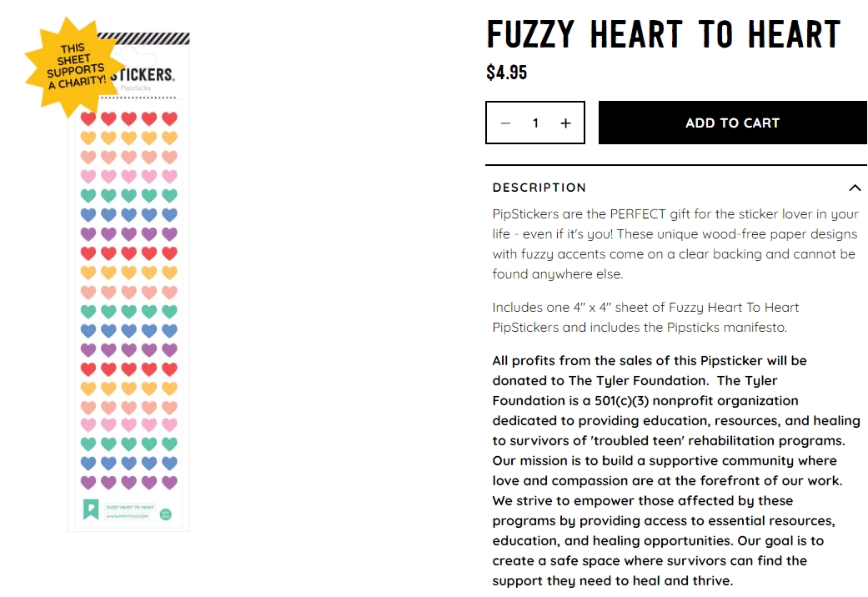Click the DESCRIPTION section heading
This screenshot has height=597, width=868.
tap(539, 188)
